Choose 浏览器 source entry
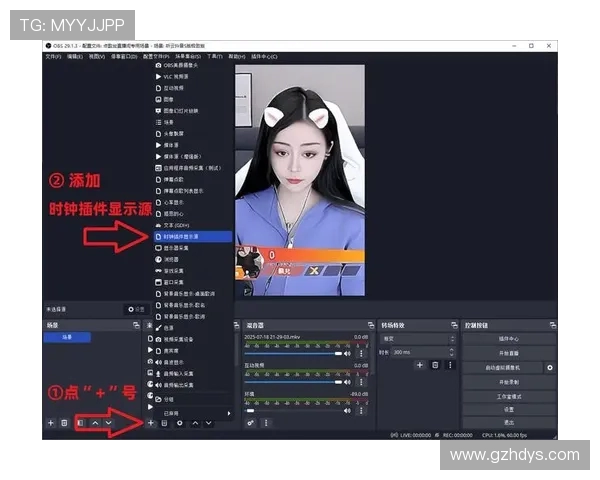Image resolution: width=600 pixels, height=480 pixels. (x=193, y=260)
